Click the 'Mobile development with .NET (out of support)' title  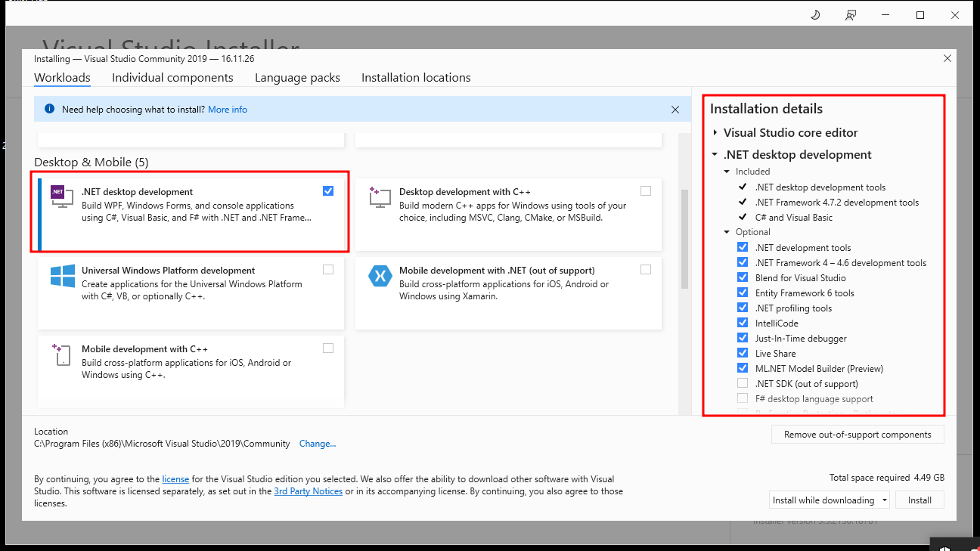[x=497, y=271]
